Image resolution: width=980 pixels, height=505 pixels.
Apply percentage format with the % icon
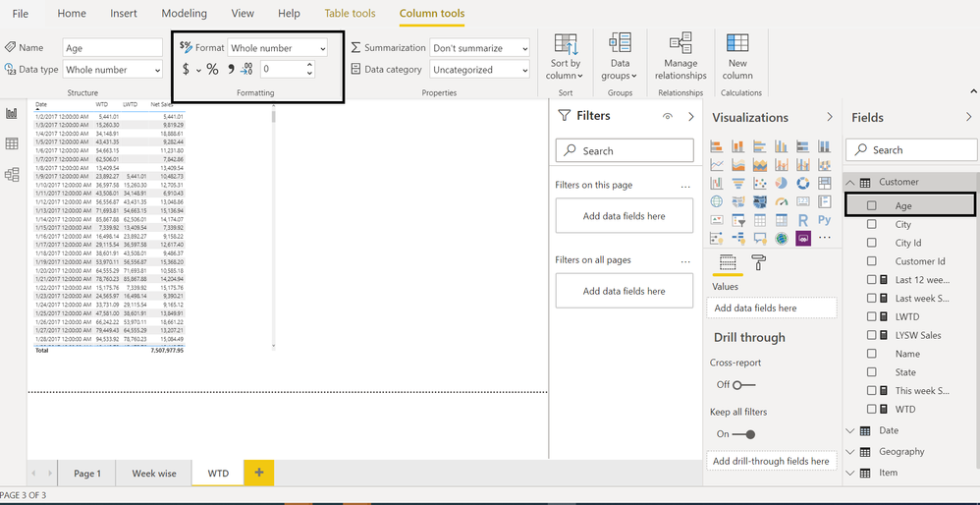point(212,70)
